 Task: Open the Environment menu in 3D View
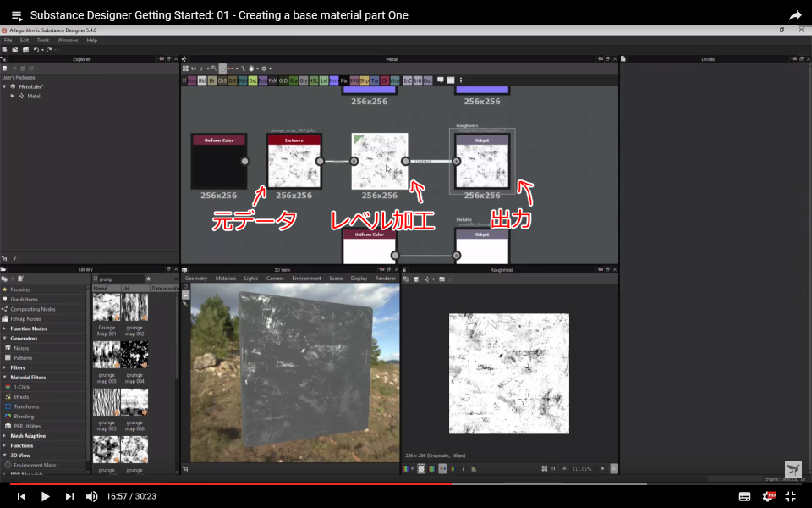pos(306,279)
